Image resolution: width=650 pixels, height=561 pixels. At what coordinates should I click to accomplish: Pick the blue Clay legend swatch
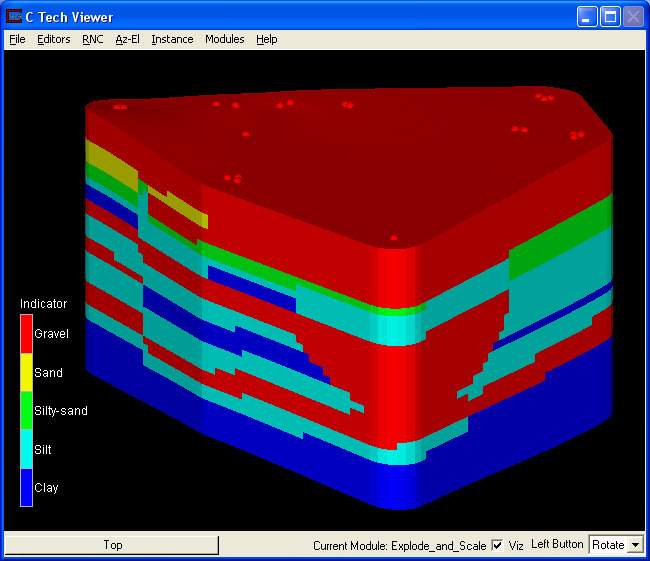(26, 487)
